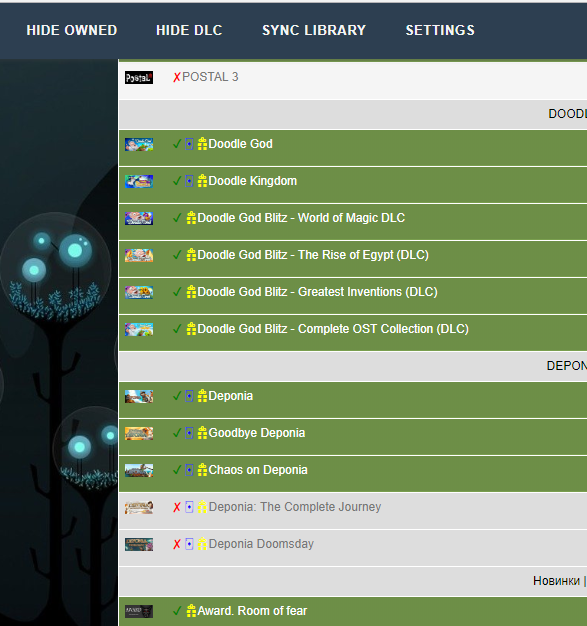The width and height of the screenshot is (587, 626).
Task: Click the Doodle God Blitz Rise of Egypt thumbnail
Action: pyautogui.click(x=139, y=256)
